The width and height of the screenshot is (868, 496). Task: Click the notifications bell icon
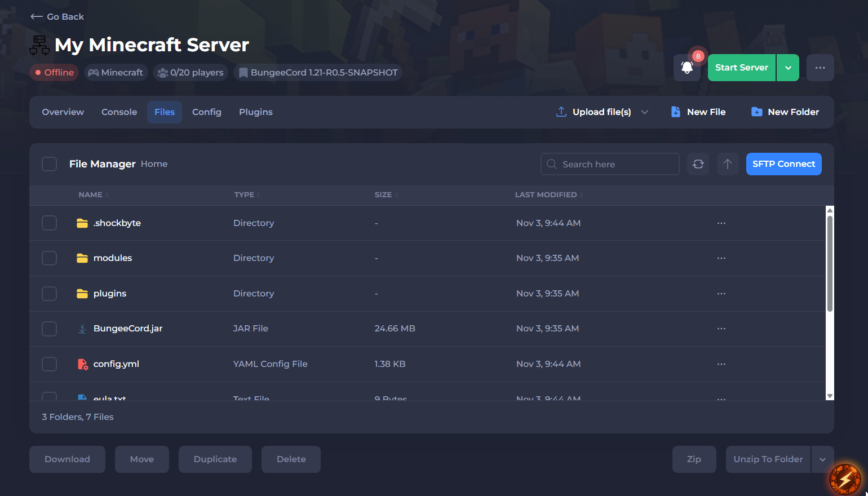coord(687,68)
